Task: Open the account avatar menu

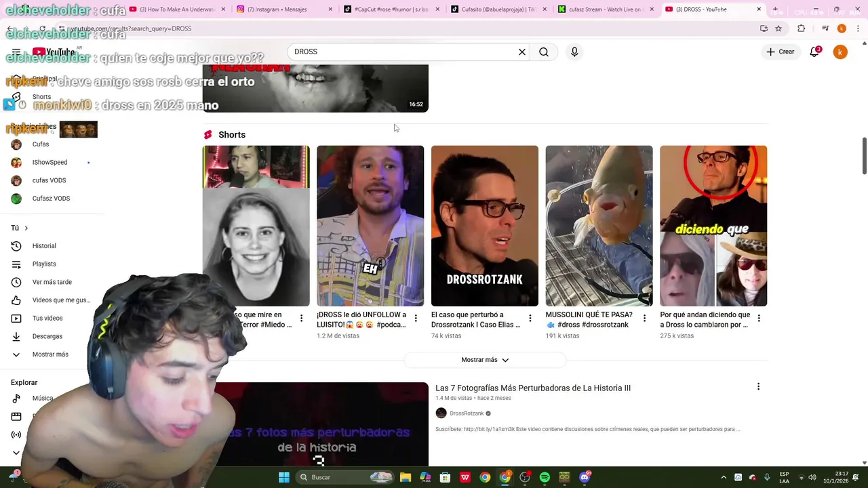Action: tap(840, 52)
